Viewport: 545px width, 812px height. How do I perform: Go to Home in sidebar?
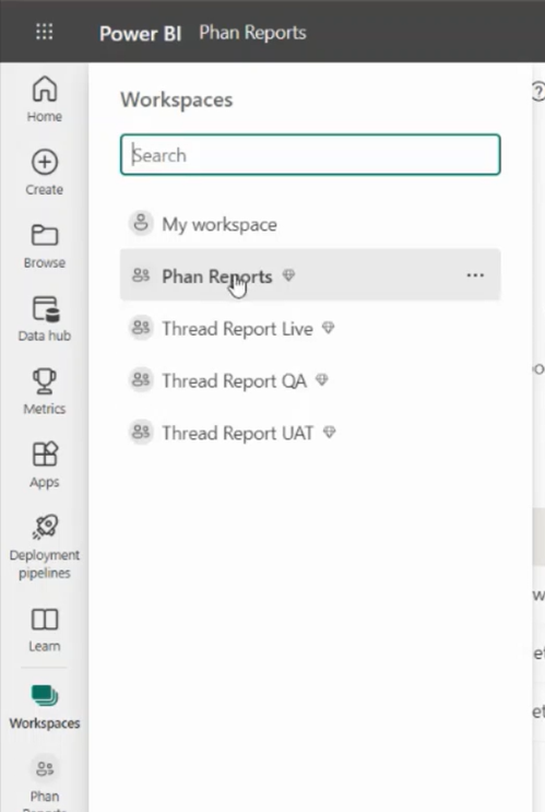click(x=45, y=99)
